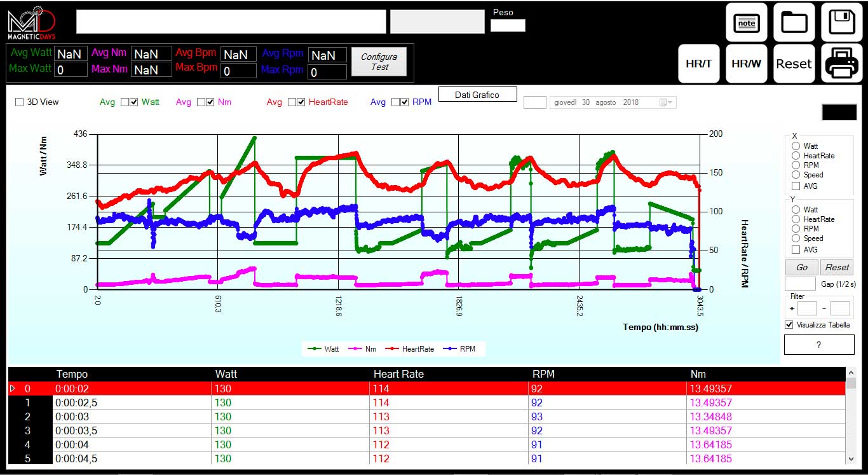Open a file with the folder icon
Image resolution: width=868 pixels, height=475 pixels.
pyautogui.click(x=794, y=23)
